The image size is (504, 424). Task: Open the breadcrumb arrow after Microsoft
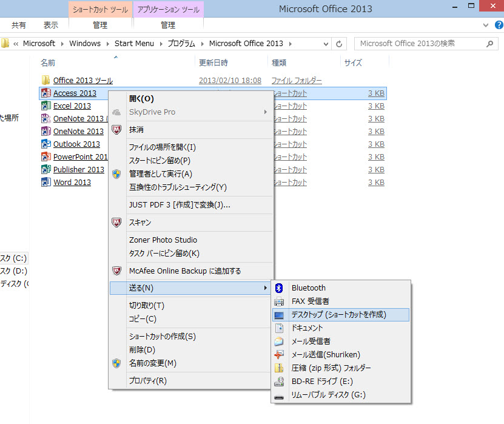(x=62, y=44)
